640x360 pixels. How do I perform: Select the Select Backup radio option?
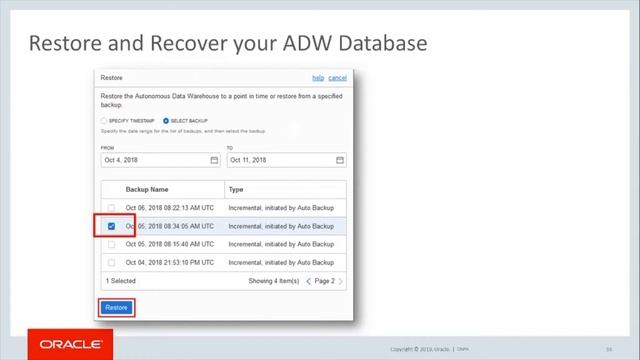coord(166,121)
